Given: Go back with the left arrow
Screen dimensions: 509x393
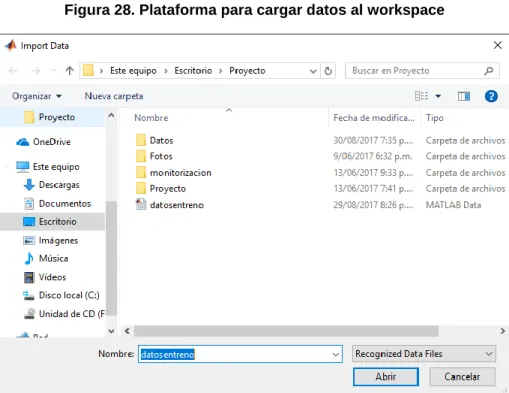Looking at the screenshot, I should (x=13, y=71).
